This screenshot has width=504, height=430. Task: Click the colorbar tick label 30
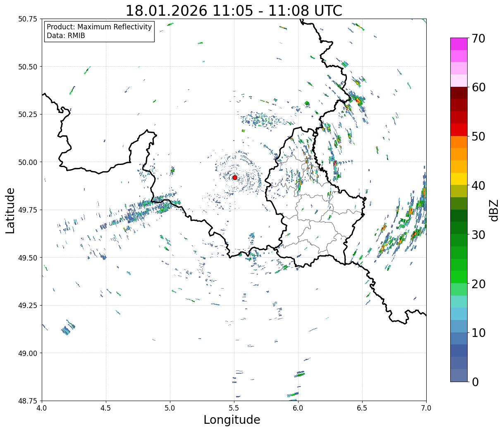(478, 235)
